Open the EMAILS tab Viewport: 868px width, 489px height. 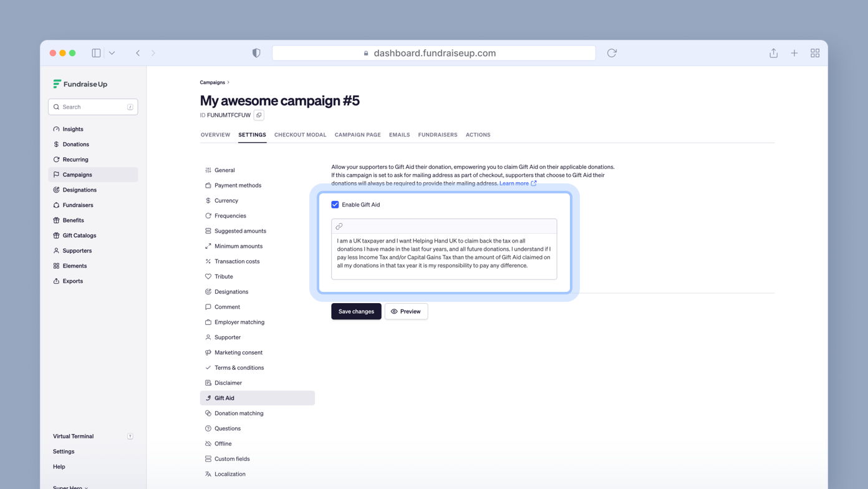pyautogui.click(x=399, y=135)
